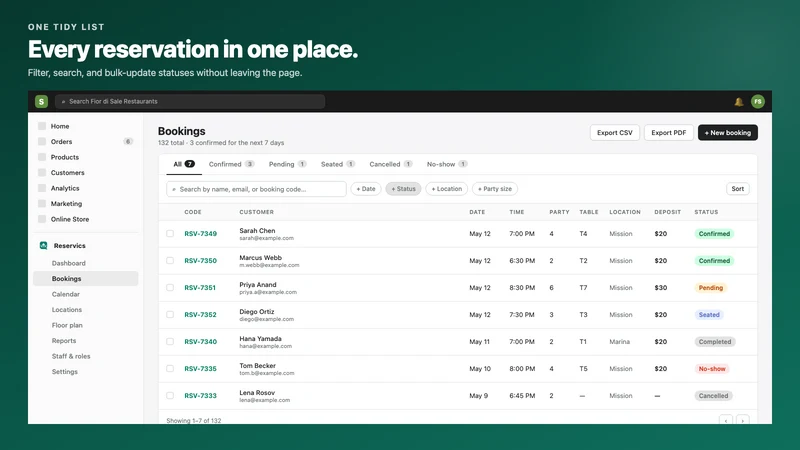Open booking code RSV-7340
The width and height of the screenshot is (800, 450).
click(201, 342)
